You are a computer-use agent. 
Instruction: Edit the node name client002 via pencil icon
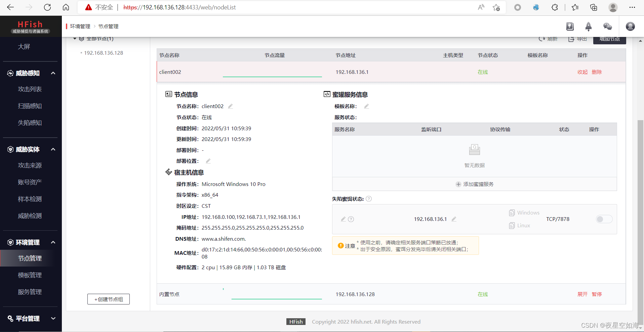[x=230, y=106]
